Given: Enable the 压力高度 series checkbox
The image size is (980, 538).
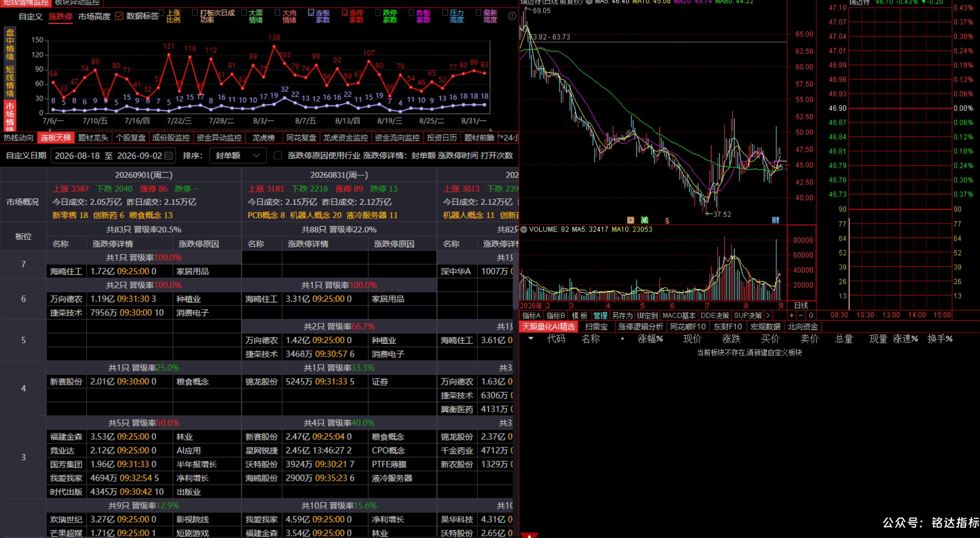Looking at the screenshot, I should (445, 13).
